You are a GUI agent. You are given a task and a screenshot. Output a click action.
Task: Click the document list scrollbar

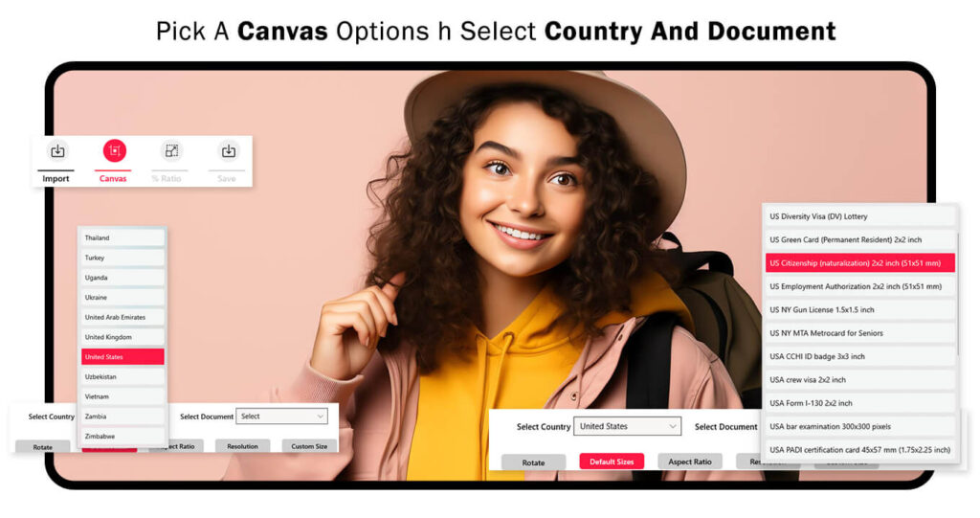click(x=958, y=294)
